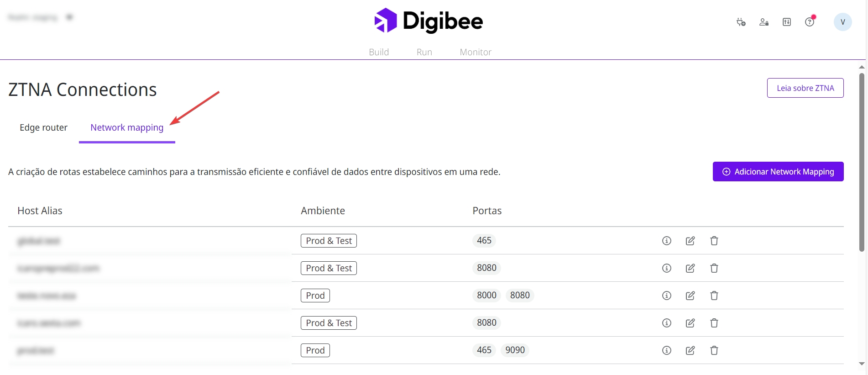Image resolution: width=868 pixels, height=375 pixels.
Task: Click the scrollbar down arrow
Action: tap(862, 364)
